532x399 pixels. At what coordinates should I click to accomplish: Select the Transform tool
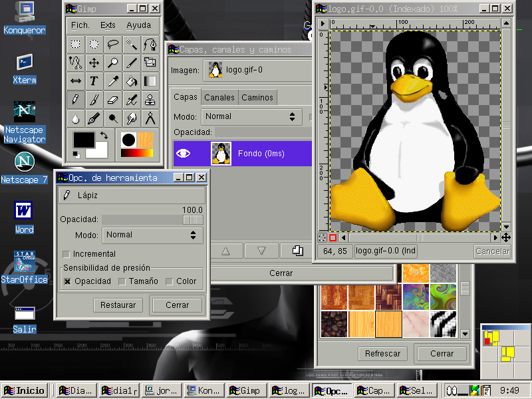[x=150, y=63]
